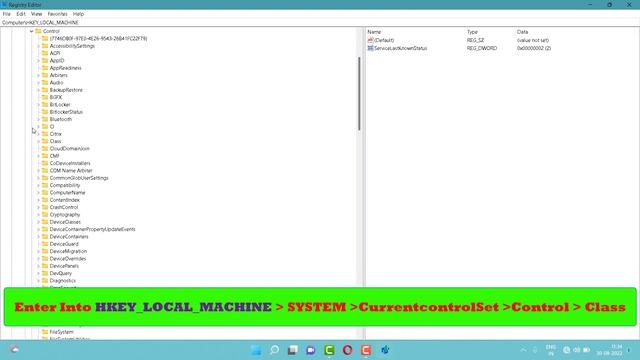
Task: Open the Help menu
Action: 78,14
